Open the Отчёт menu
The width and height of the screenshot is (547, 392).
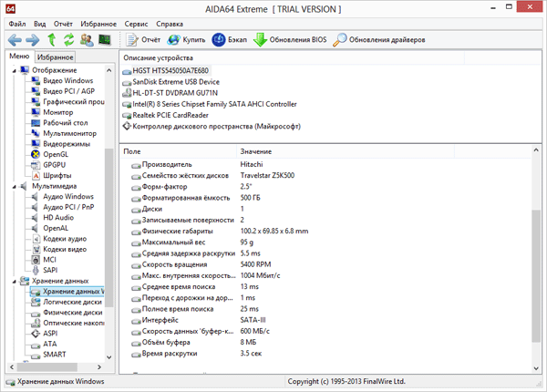coord(63,24)
